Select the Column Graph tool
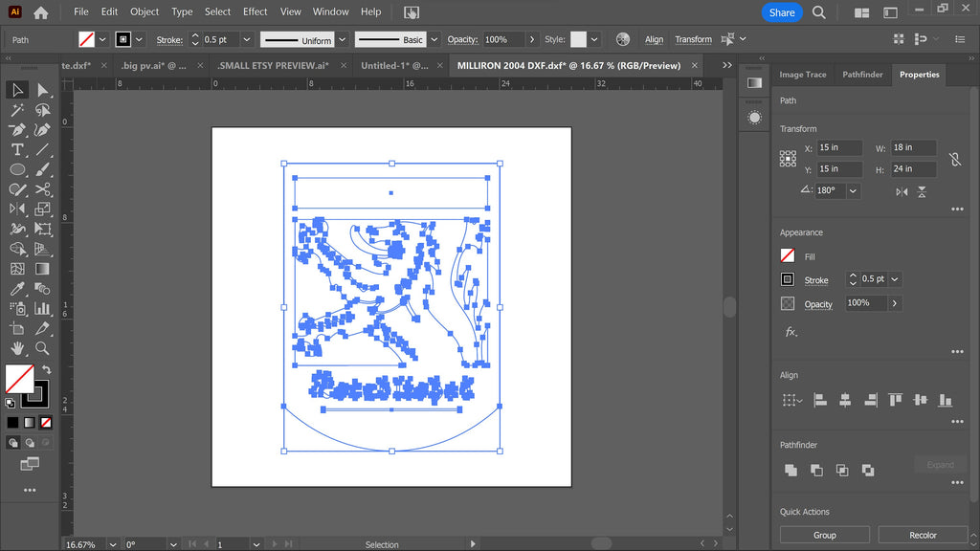This screenshot has height=551, width=980. click(42, 309)
